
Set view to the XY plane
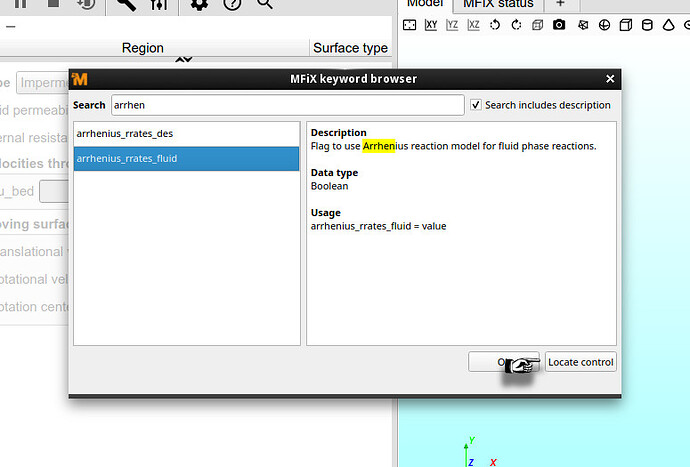[x=431, y=25]
